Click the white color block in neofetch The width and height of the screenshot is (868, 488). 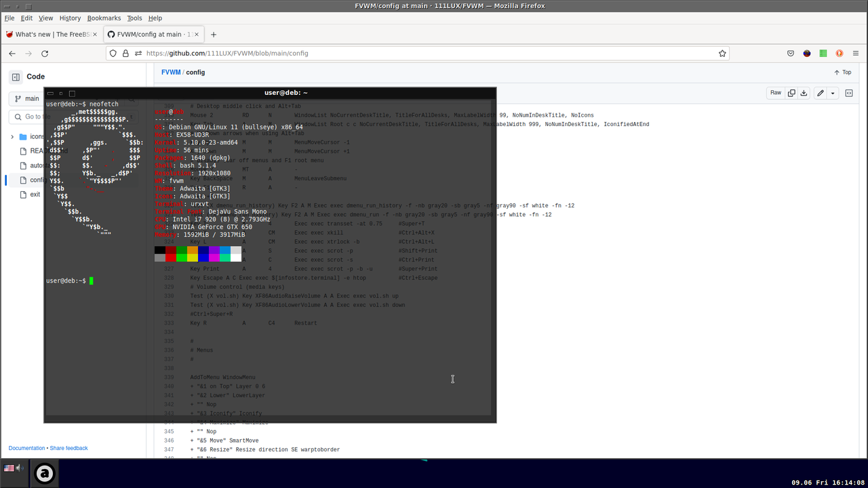click(x=236, y=258)
